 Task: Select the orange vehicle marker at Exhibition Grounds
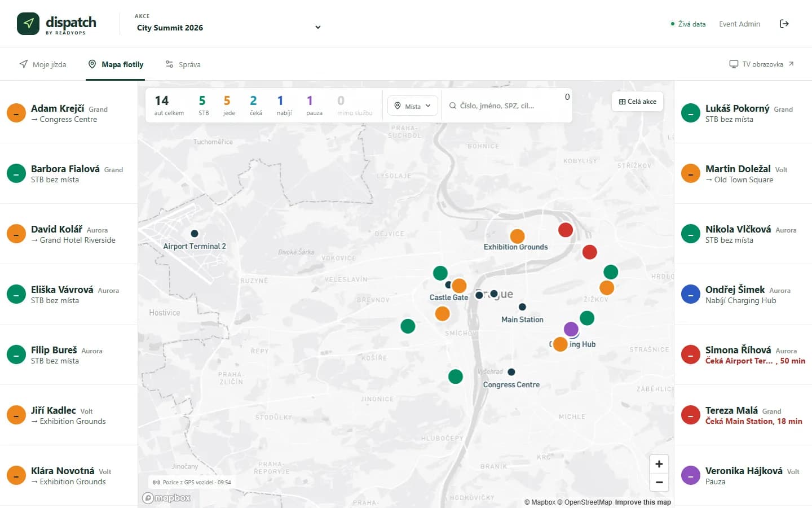517,236
